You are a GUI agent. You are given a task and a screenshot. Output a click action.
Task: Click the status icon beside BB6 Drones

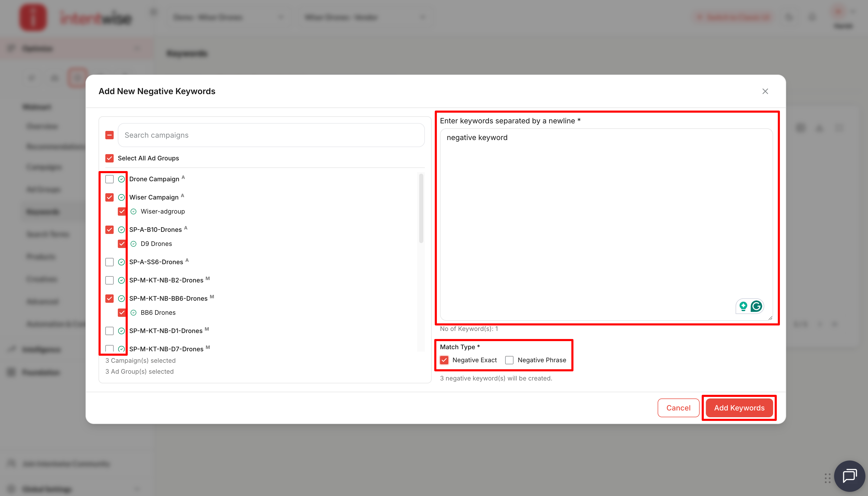(x=133, y=313)
